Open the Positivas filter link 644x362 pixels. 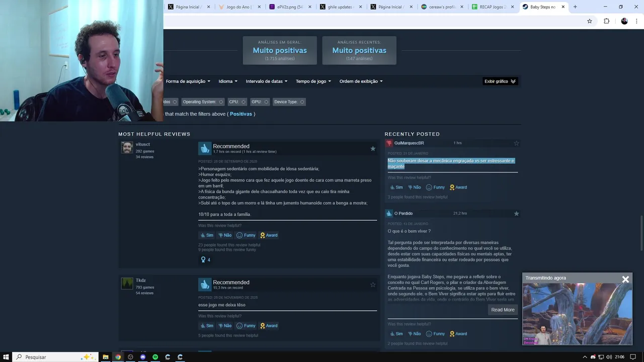click(241, 114)
